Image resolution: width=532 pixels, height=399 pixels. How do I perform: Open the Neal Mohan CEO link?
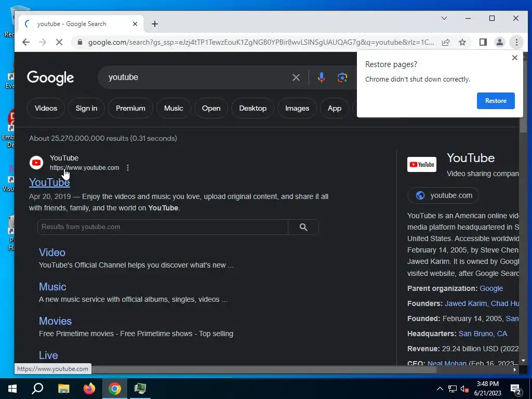tap(447, 363)
